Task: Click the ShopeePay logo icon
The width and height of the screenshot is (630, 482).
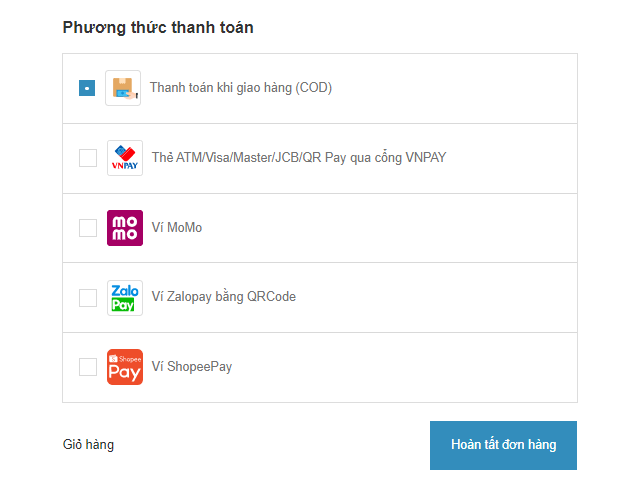Action: (125, 367)
